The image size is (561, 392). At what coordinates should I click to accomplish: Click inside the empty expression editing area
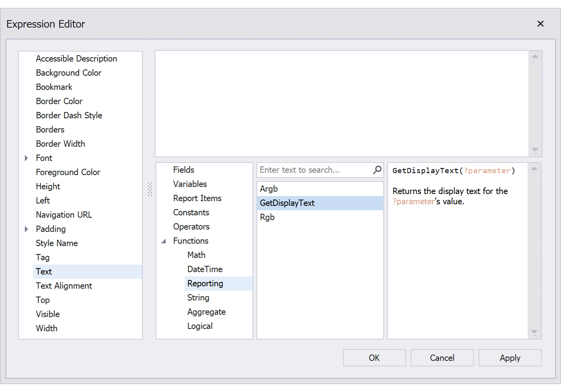[343, 103]
